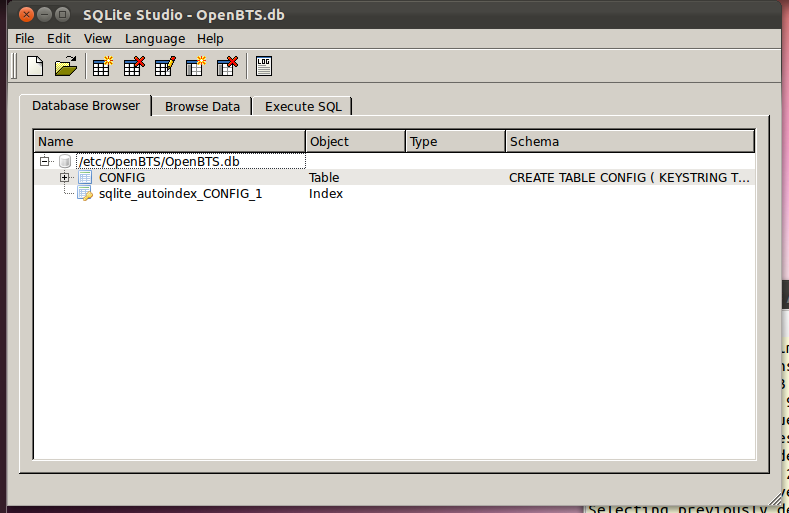789x513 pixels.
Task: Open the Edit menu
Action: [59, 38]
